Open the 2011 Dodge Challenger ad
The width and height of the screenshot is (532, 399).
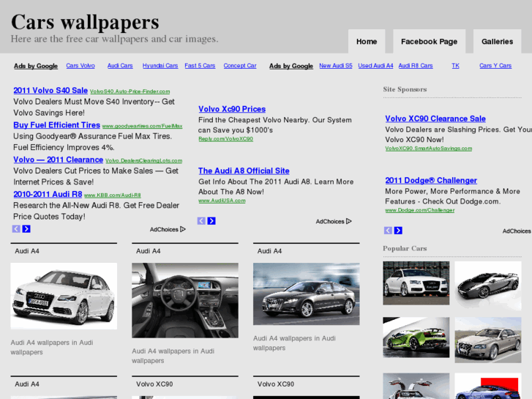pyautogui.click(x=431, y=180)
